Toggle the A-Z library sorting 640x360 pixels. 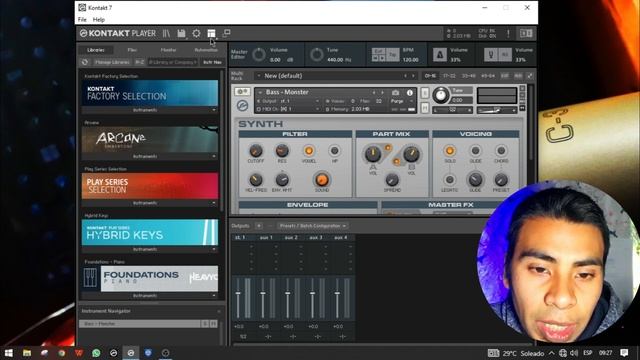[140, 62]
